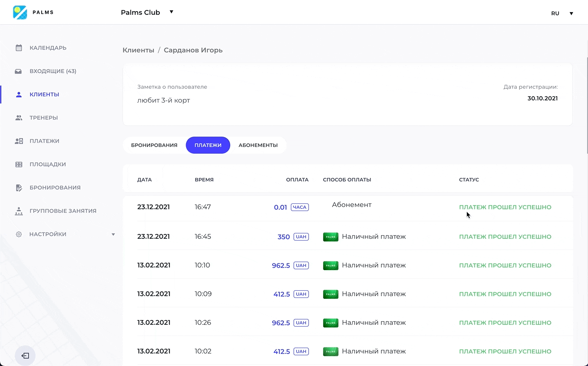The image size is (588, 366).
Task: Click the cash icon in 10:26 payment row
Action: (331, 323)
